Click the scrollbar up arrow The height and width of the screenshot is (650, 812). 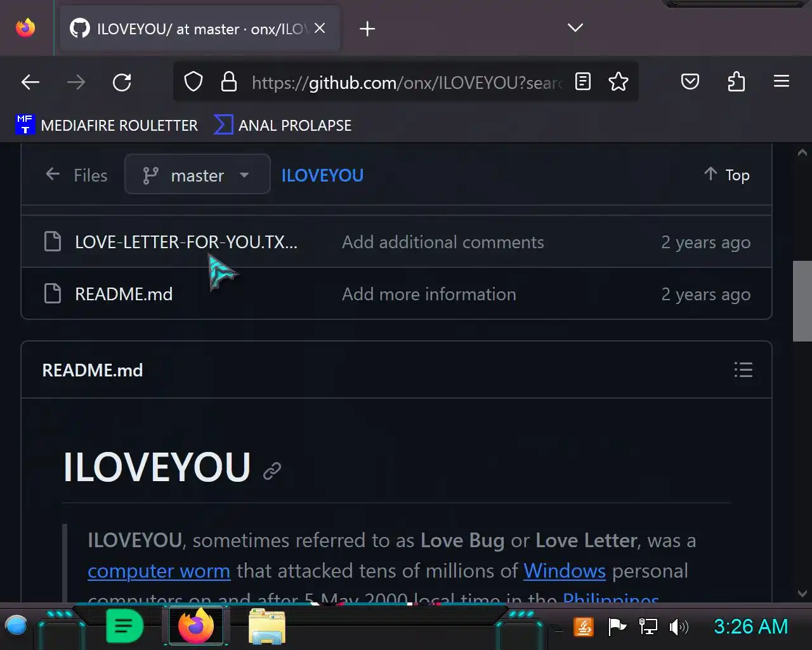[x=802, y=152]
